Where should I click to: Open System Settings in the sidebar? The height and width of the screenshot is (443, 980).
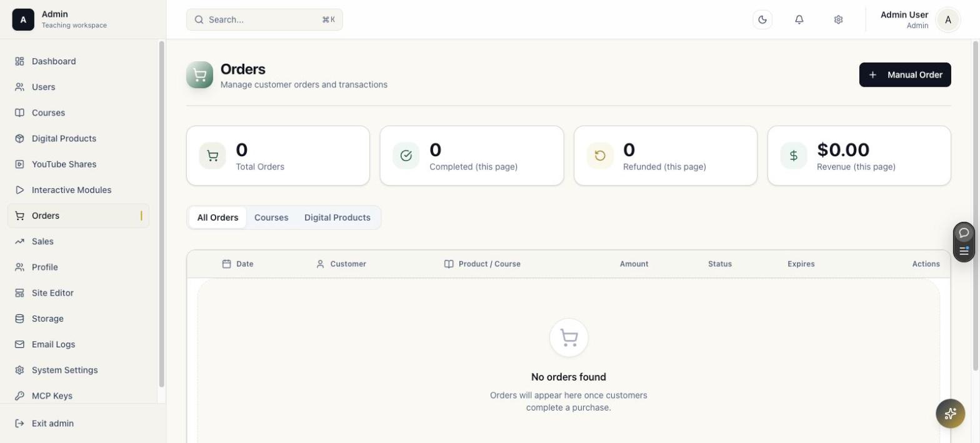tap(78, 370)
